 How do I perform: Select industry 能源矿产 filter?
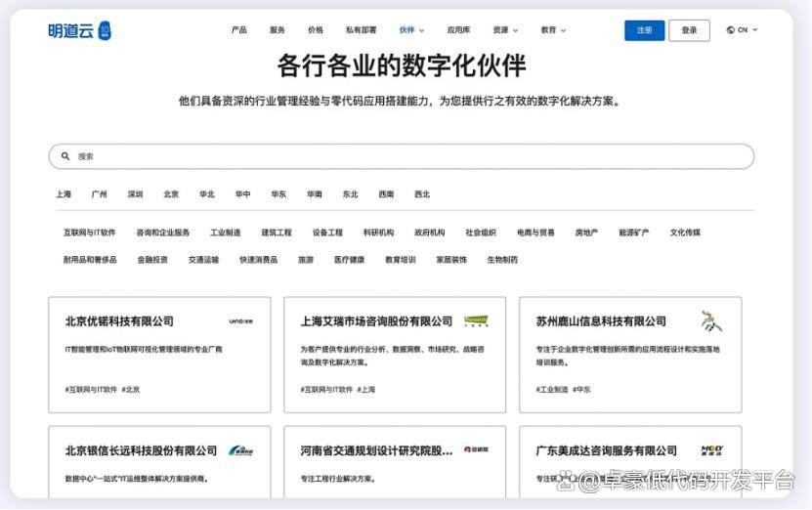click(634, 233)
